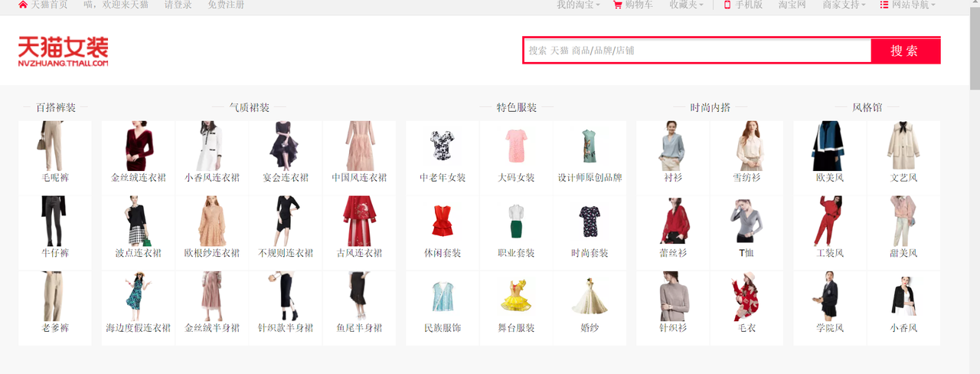Viewport: 980px width, 374px height.
Task: Open the 婚纱 wedding dress thumbnail
Action: click(x=590, y=296)
